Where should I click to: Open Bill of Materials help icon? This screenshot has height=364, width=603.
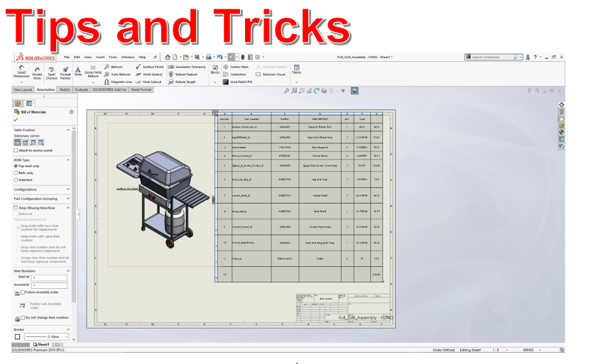click(71, 112)
